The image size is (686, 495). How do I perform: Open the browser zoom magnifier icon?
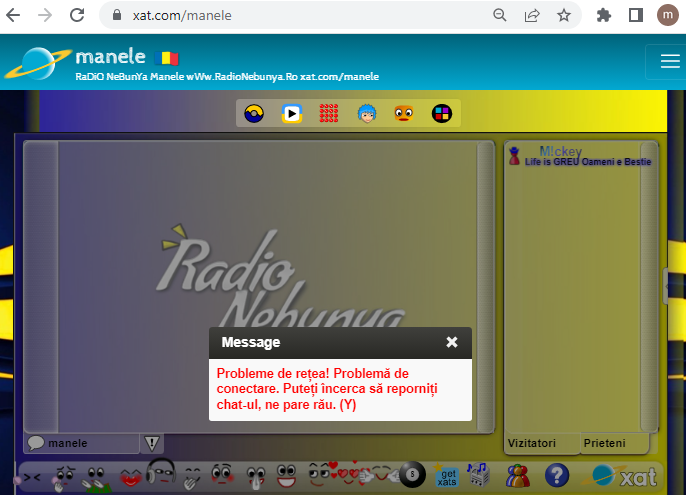coord(500,15)
